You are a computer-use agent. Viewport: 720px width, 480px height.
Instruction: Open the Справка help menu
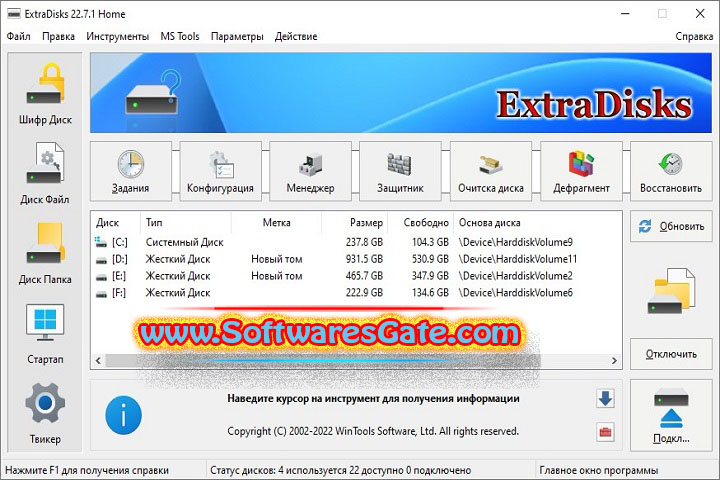[694, 36]
